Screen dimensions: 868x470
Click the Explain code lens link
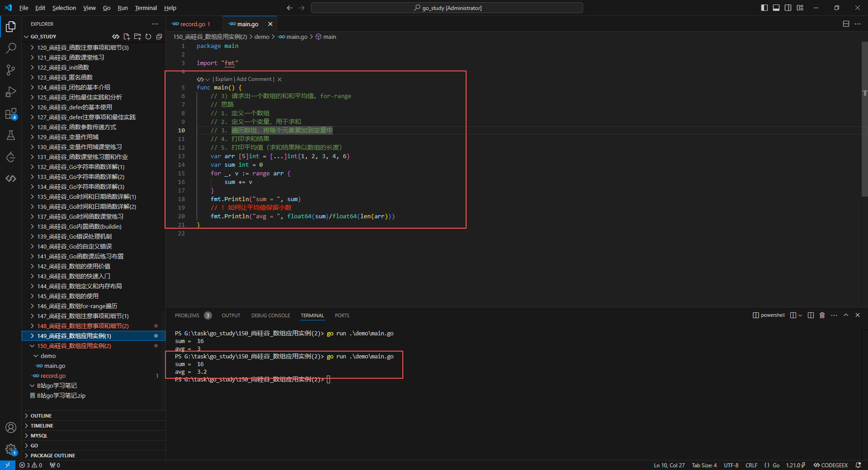tap(224, 79)
